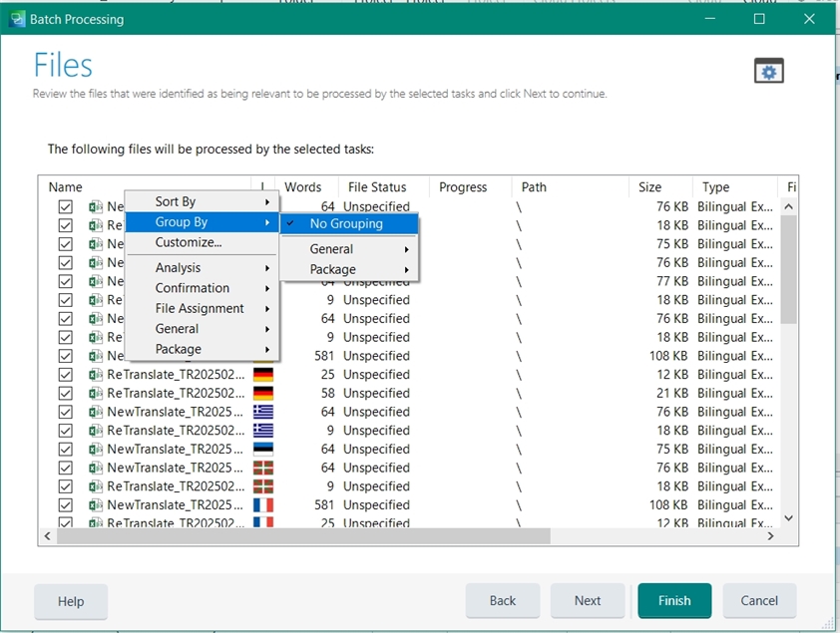Viewport: 840px width, 633px height.
Task: Click the file icon of Basque ReTranslate row
Action: click(x=96, y=486)
